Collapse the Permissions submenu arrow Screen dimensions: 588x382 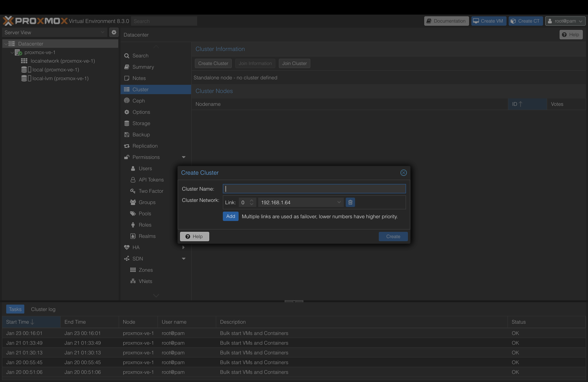click(183, 157)
